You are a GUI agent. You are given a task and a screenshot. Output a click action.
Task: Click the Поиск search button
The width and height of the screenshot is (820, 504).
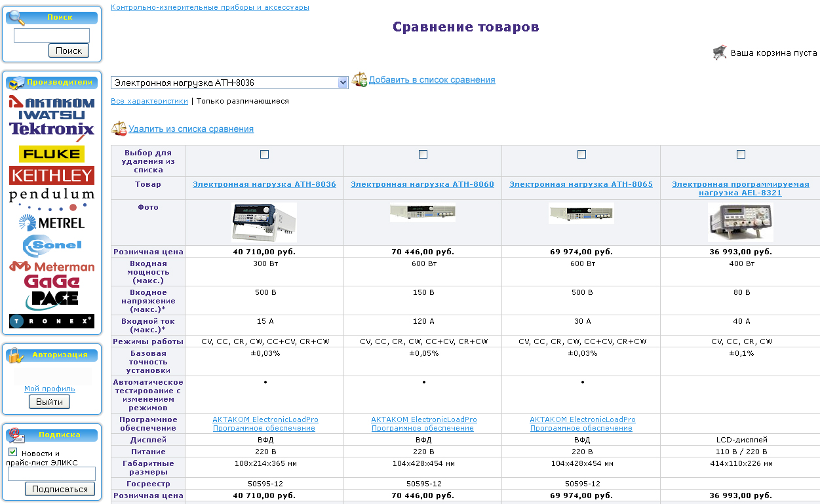(69, 50)
